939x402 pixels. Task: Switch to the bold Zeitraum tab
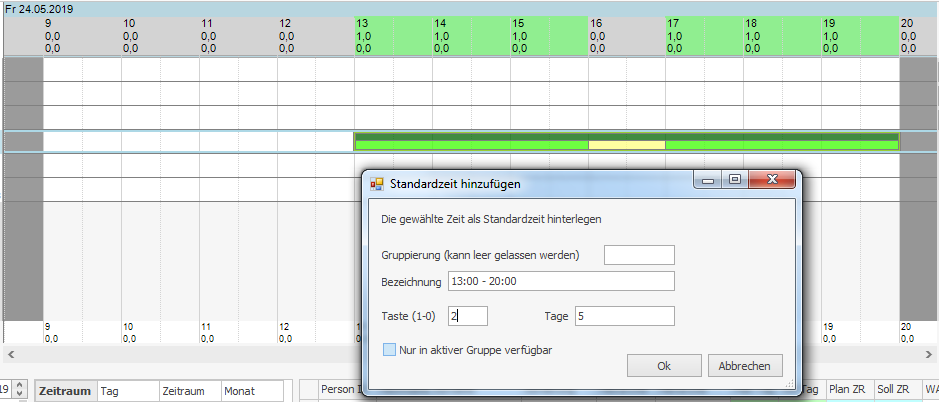[x=66, y=392]
